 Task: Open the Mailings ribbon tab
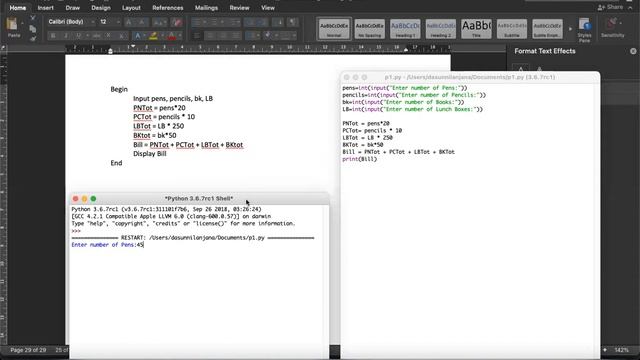(x=206, y=8)
